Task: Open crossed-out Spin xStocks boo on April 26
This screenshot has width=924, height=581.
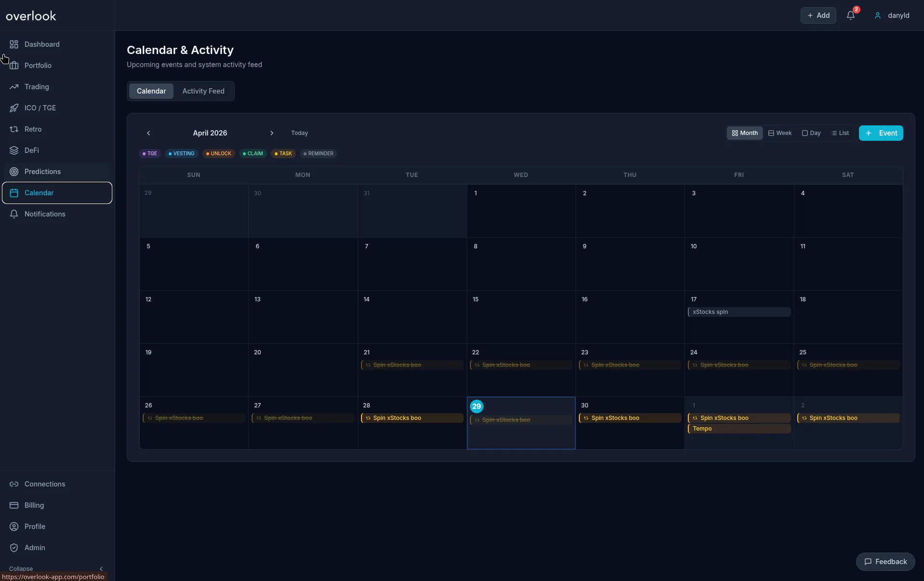Action: pyautogui.click(x=194, y=418)
